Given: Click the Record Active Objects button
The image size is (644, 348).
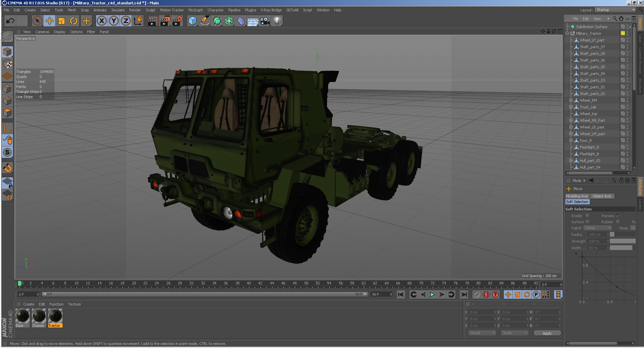Looking at the screenshot, I should tap(476, 294).
